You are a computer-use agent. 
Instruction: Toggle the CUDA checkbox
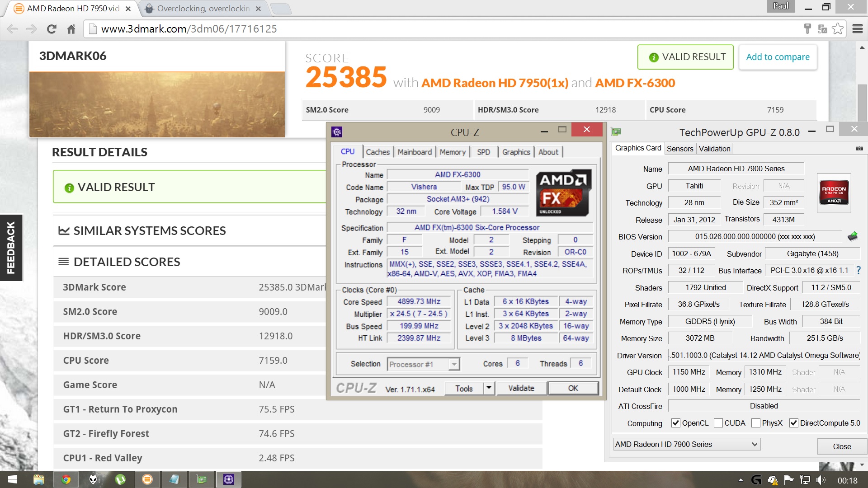[x=718, y=423]
